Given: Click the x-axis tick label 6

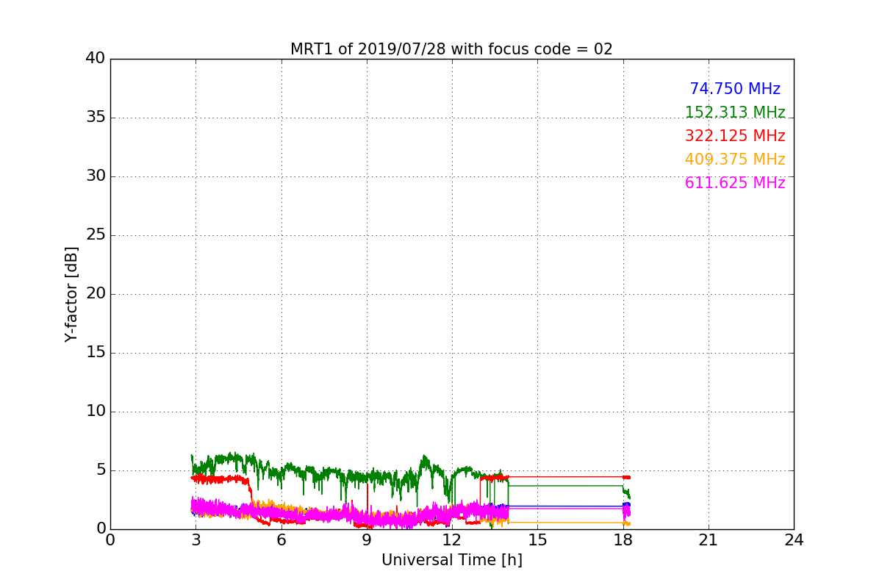Looking at the screenshot, I should click(282, 540).
